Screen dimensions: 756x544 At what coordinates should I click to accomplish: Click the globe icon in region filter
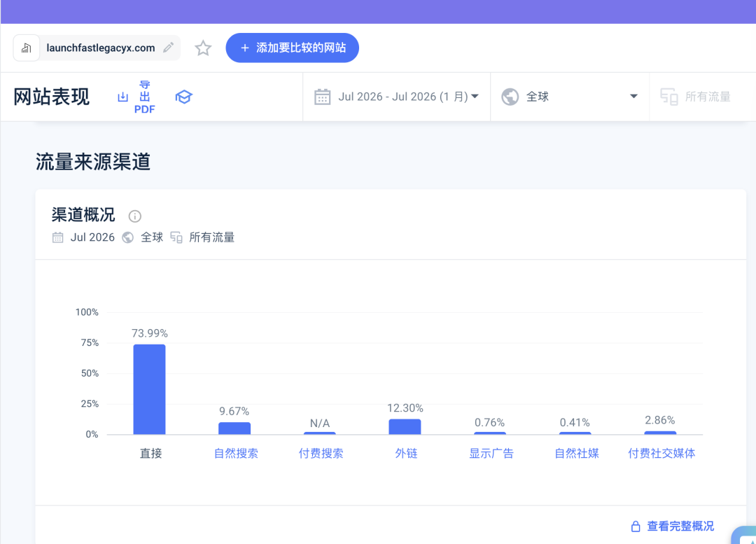click(510, 97)
